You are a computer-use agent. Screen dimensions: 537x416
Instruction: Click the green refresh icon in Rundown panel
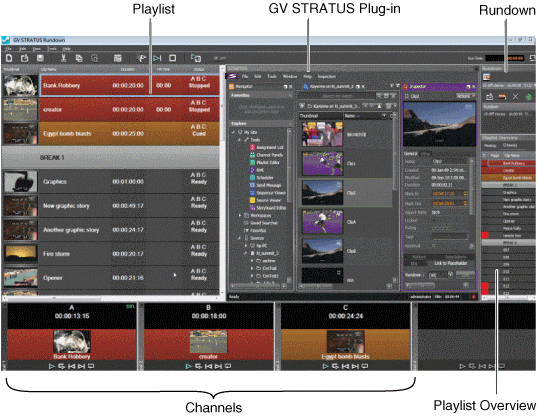pyautogui.click(x=529, y=97)
